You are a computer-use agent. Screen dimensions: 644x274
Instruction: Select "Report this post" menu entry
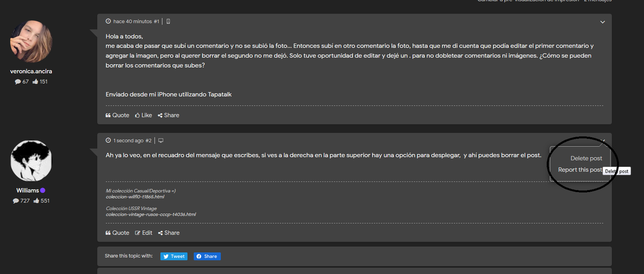[x=580, y=170]
